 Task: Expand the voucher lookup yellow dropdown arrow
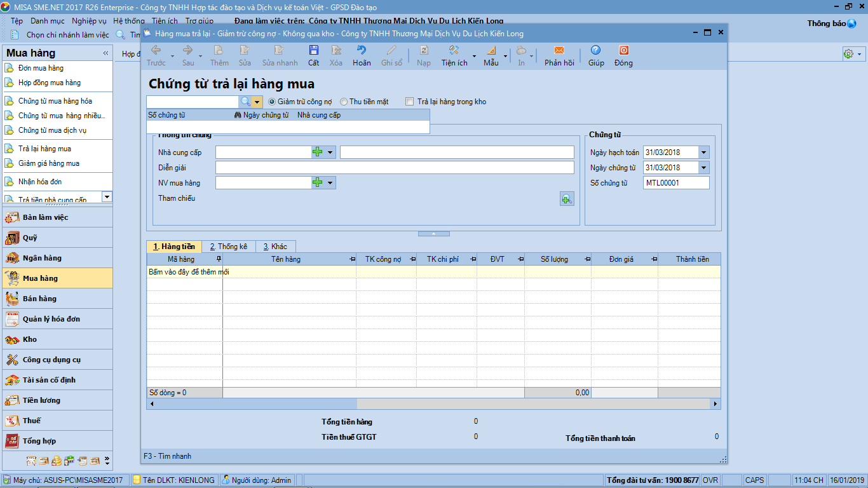tap(257, 102)
